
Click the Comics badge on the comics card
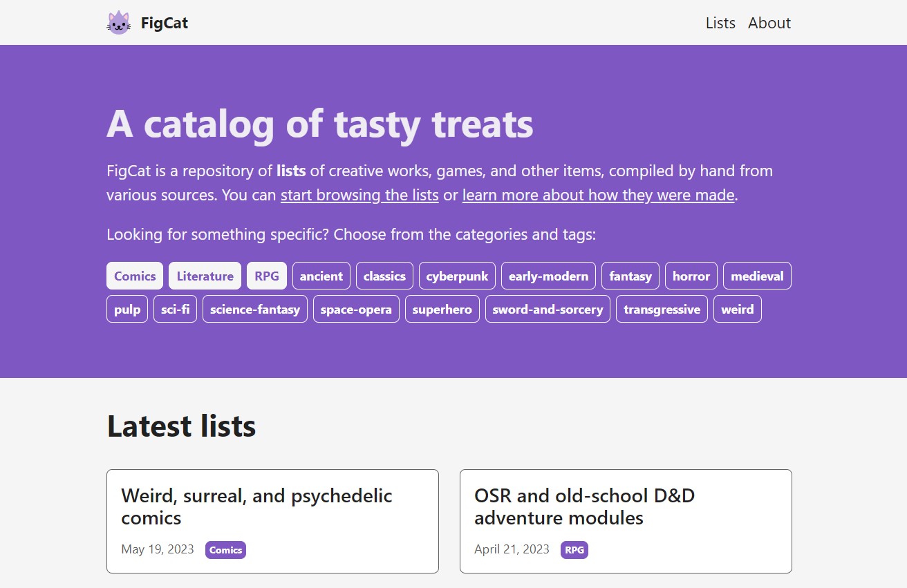coord(225,550)
